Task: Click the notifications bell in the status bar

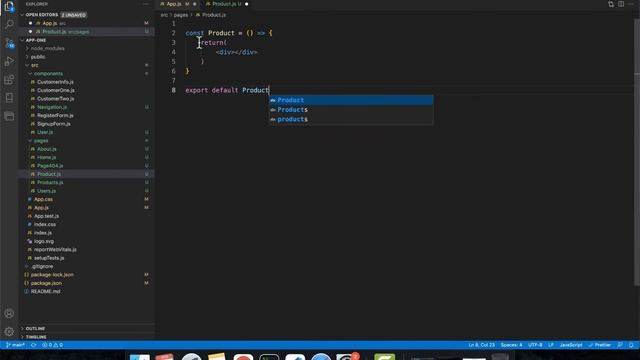Action: 631,345
